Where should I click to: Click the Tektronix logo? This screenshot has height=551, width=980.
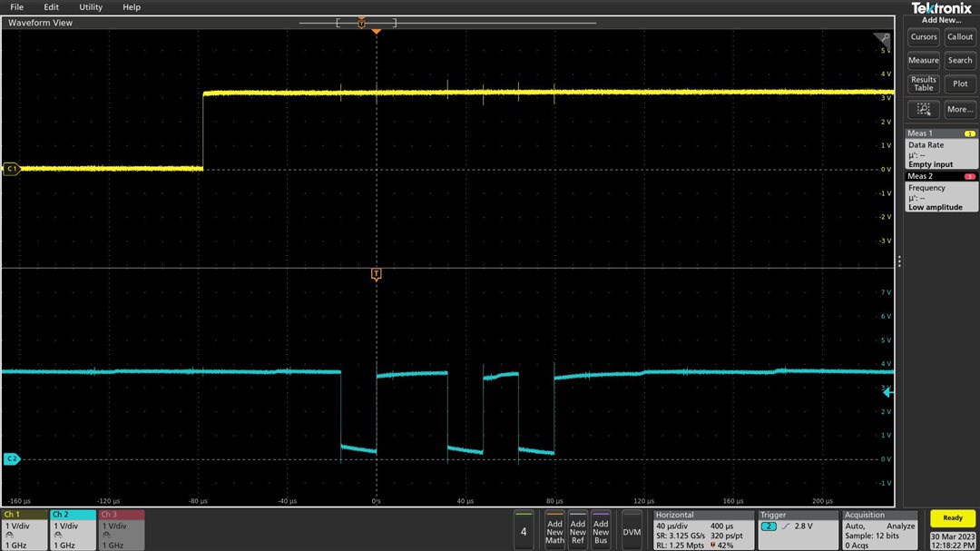pos(941,8)
